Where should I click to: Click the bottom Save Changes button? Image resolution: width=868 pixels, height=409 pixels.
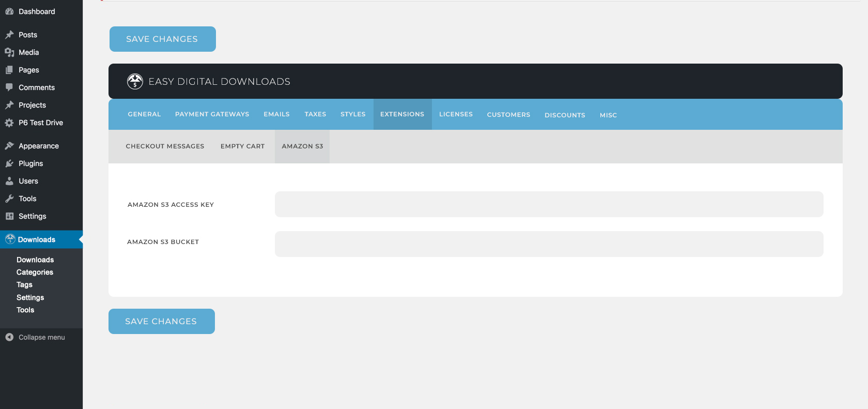tap(162, 322)
